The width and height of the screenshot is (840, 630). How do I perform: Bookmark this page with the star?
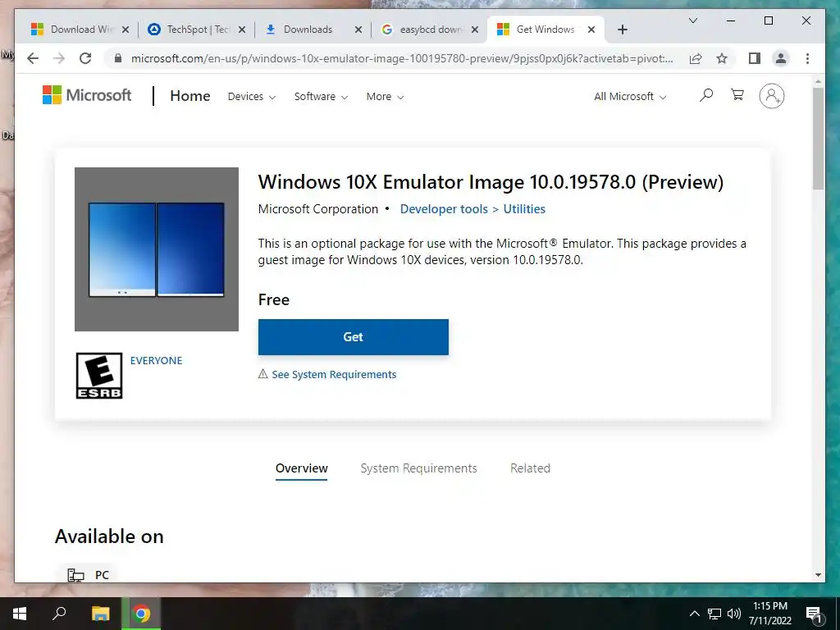click(722, 58)
